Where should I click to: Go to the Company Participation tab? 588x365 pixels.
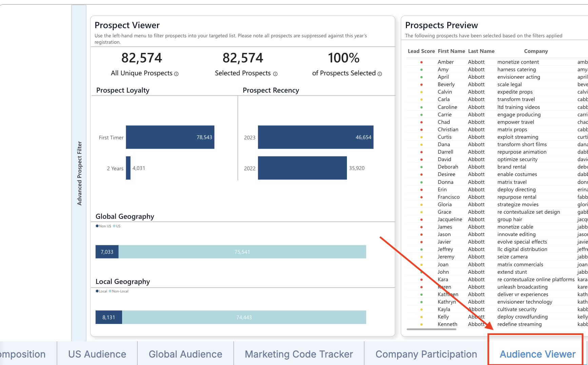[x=426, y=354]
